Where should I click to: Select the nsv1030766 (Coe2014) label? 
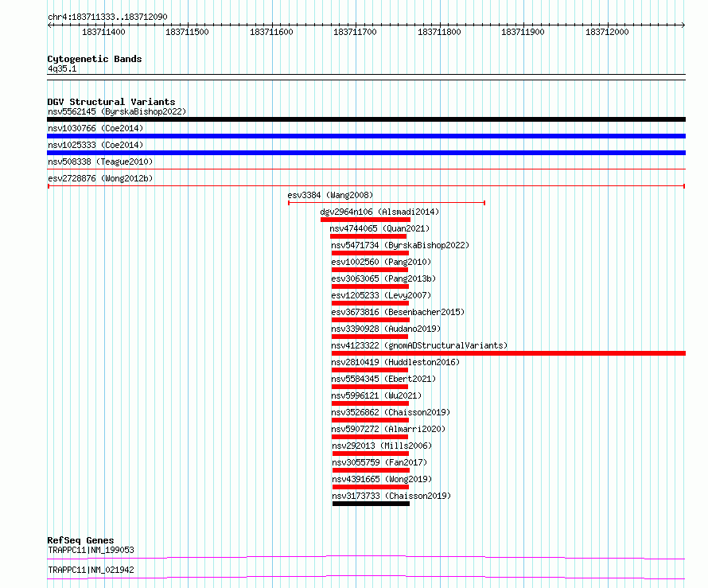click(x=95, y=128)
